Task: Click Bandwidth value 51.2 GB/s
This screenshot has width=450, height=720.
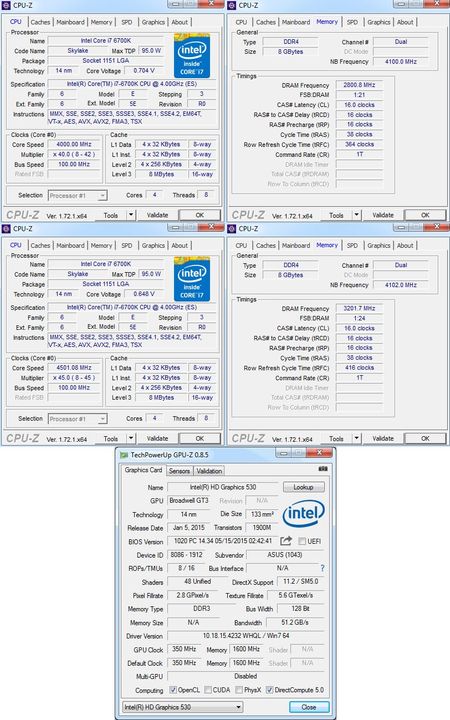Action: click(x=295, y=623)
